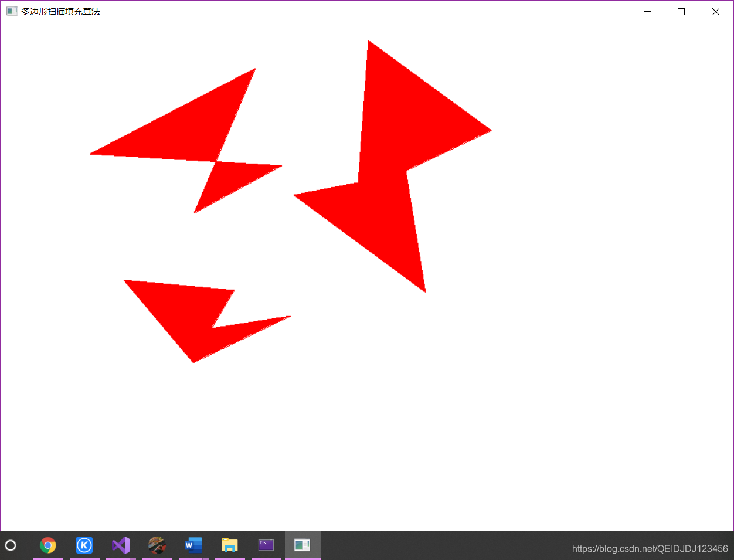734x560 pixels.
Task: Open the blue K music app on taskbar
Action: (84, 545)
